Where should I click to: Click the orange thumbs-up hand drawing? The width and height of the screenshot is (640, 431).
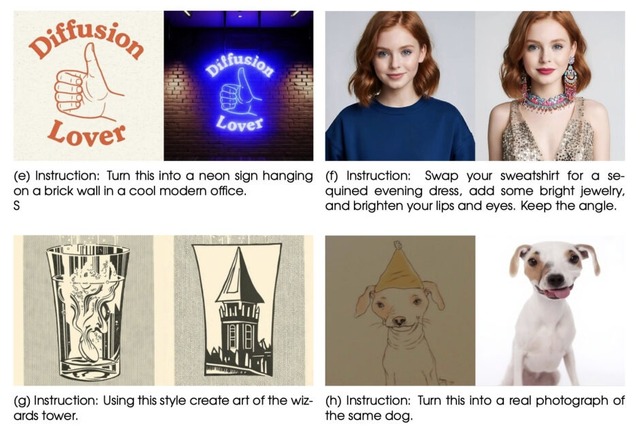pyautogui.click(x=87, y=84)
